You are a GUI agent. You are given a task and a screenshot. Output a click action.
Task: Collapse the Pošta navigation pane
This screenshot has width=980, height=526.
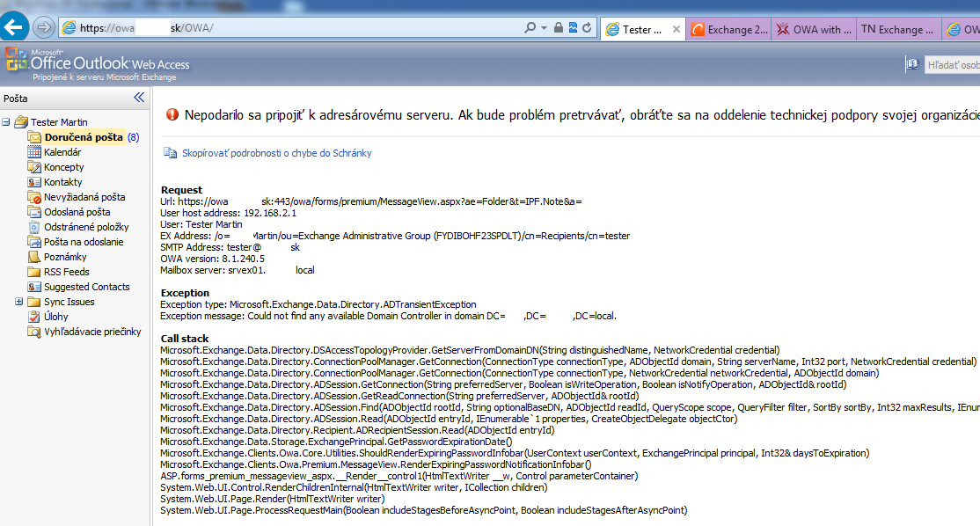[139, 98]
